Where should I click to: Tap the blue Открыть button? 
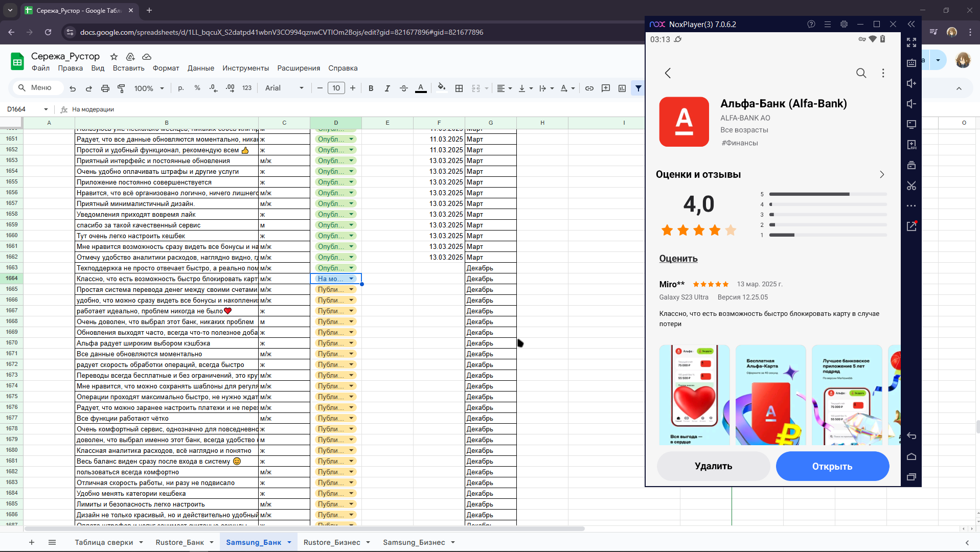[x=832, y=466]
